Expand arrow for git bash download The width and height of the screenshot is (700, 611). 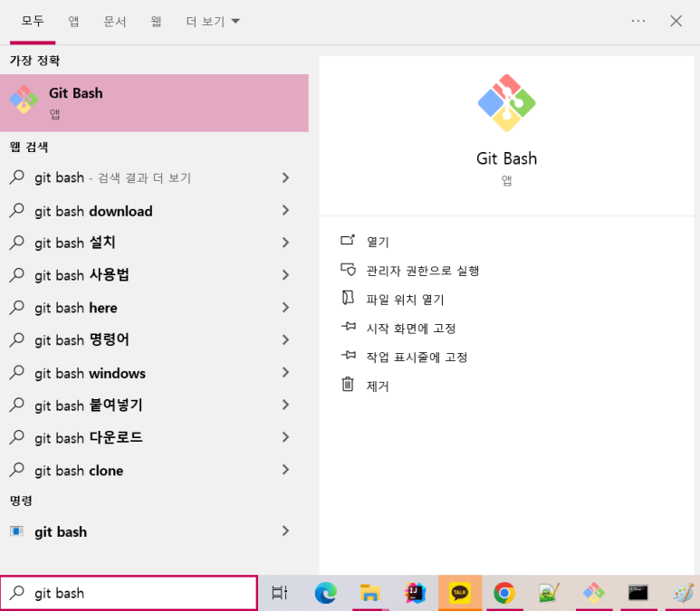286,210
